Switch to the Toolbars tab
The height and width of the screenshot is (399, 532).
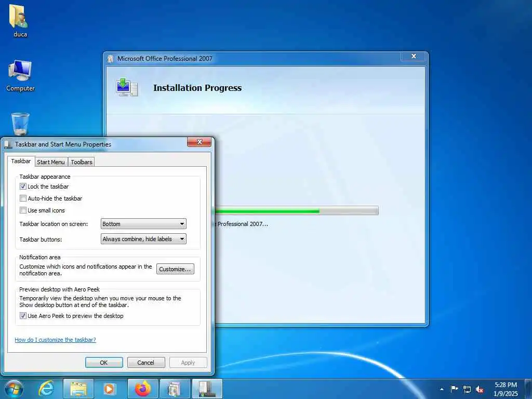[x=82, y=162]
